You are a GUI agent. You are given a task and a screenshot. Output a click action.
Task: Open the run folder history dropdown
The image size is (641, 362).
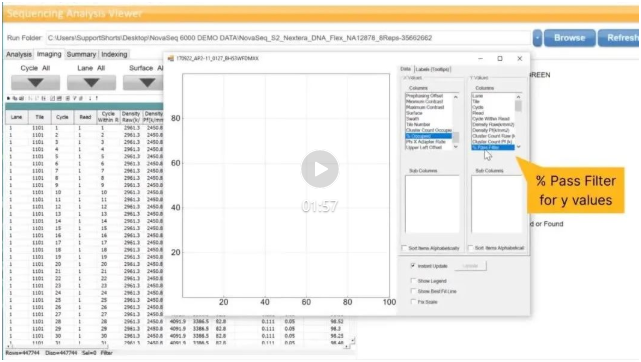point(537,38)
